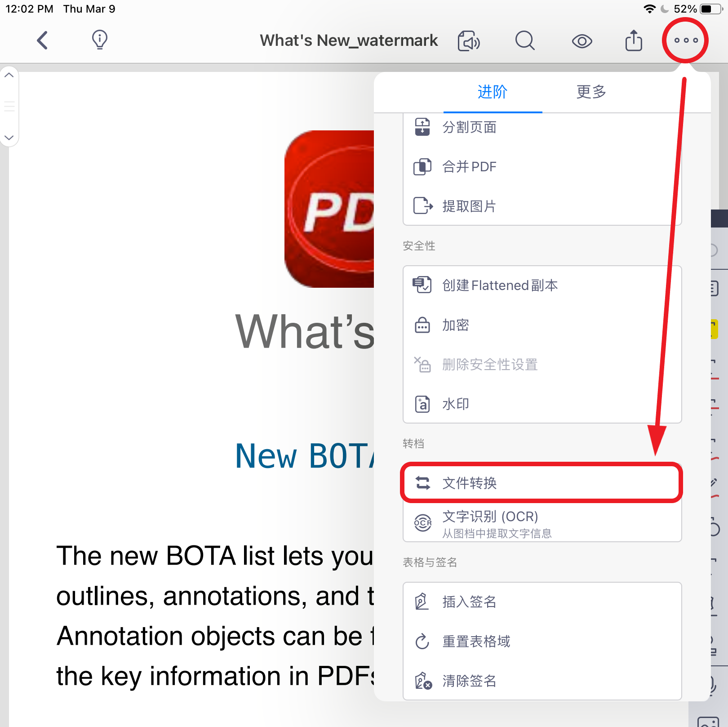Viewport: 728px width, 727px height.
Task: Click the split page icon
Action: click(x=422, y=127)
